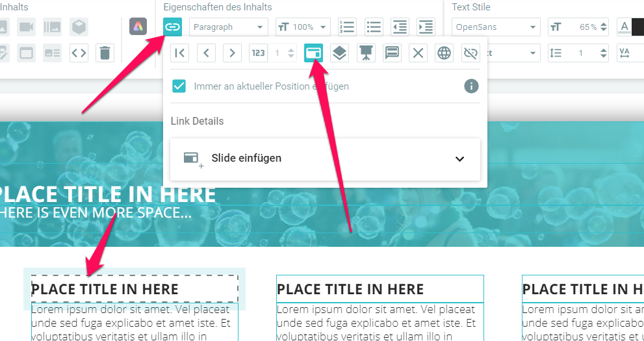Select the comment popup link icon
The image size is (644, 341).
tap(393, 53)
